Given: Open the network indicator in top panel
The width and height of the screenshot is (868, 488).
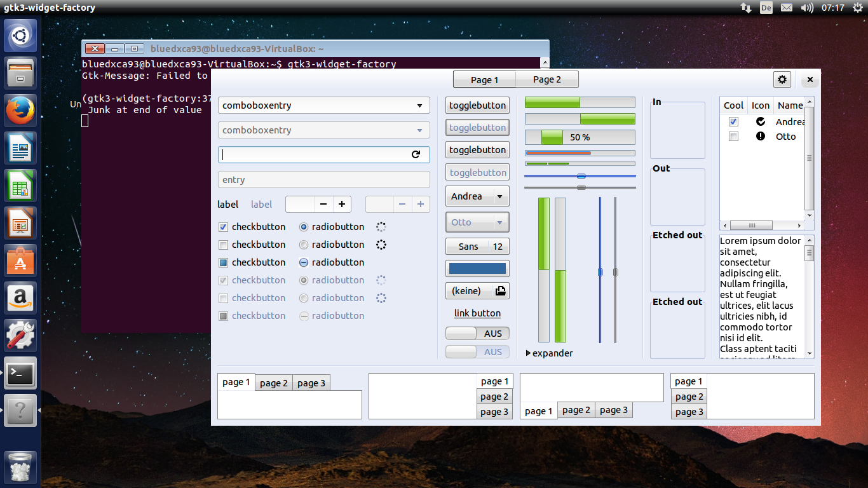Looking at the screenshot, I should 746,8.
